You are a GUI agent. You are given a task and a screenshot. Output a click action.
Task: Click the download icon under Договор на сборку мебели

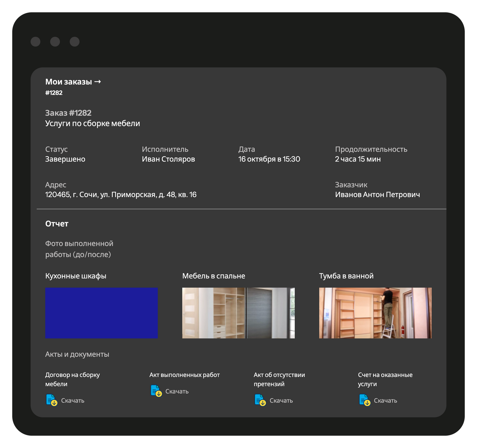coord(52,400)
